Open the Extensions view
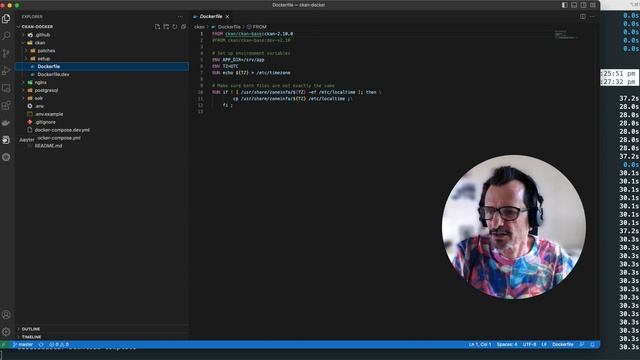 pyautogui.click(x=6, y=106)
